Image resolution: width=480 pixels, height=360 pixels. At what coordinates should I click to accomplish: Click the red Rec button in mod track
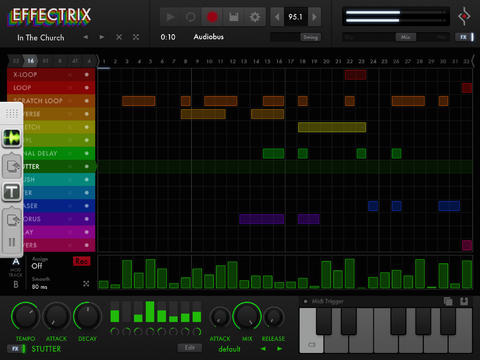click(x=81, y=261)
